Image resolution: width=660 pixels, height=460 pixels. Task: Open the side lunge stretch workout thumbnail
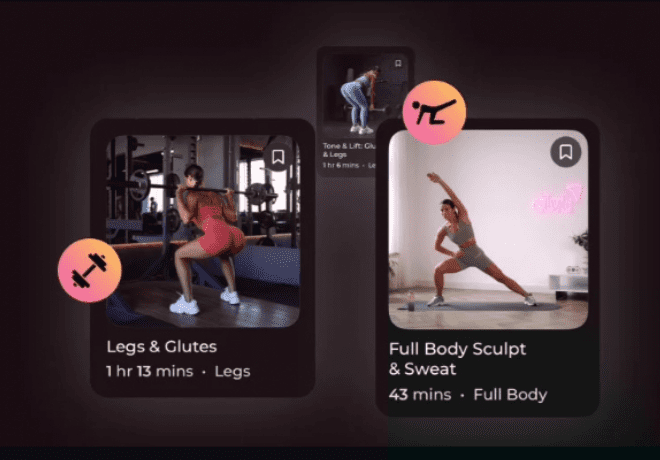point(488,230)
